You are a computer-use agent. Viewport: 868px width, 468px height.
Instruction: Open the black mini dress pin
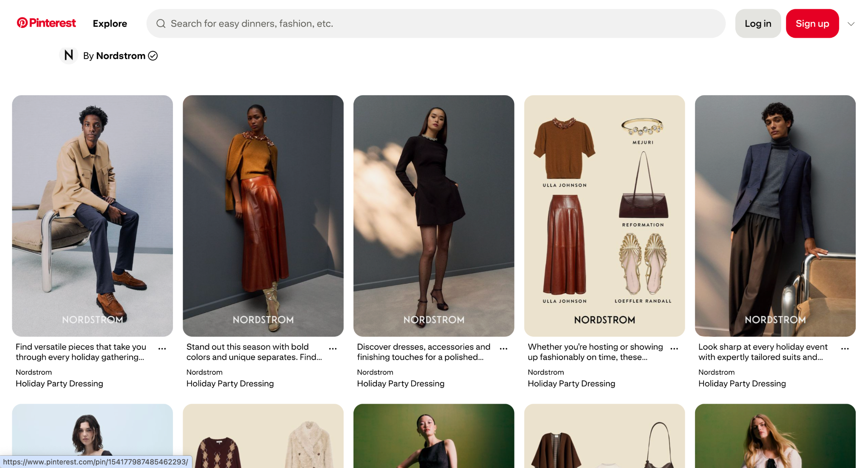[x=434, y=216]
